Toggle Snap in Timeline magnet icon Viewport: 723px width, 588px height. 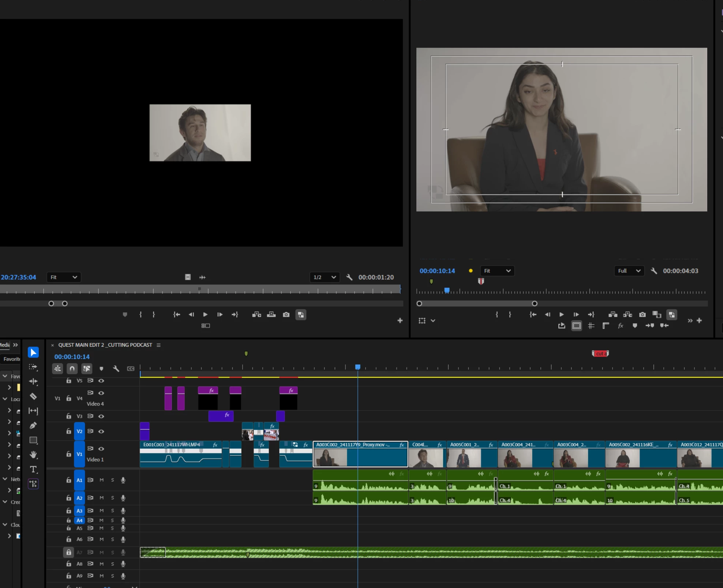(72, 369)
